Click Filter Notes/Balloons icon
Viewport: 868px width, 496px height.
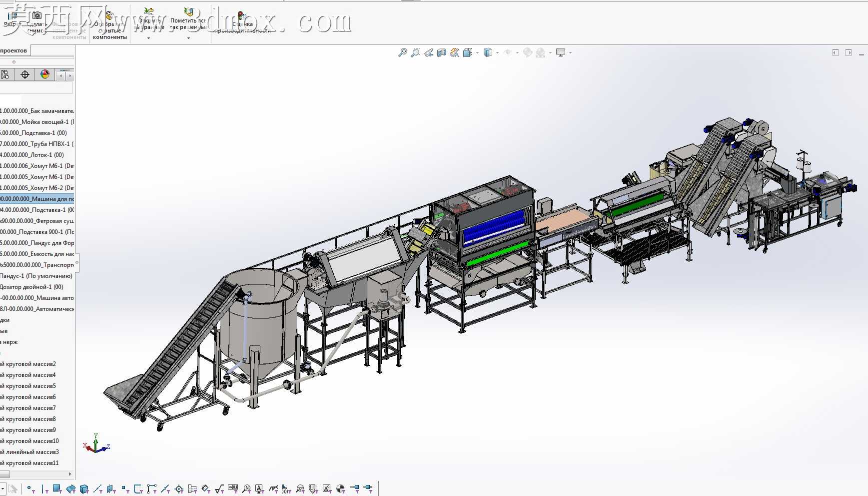coord(246,489)
